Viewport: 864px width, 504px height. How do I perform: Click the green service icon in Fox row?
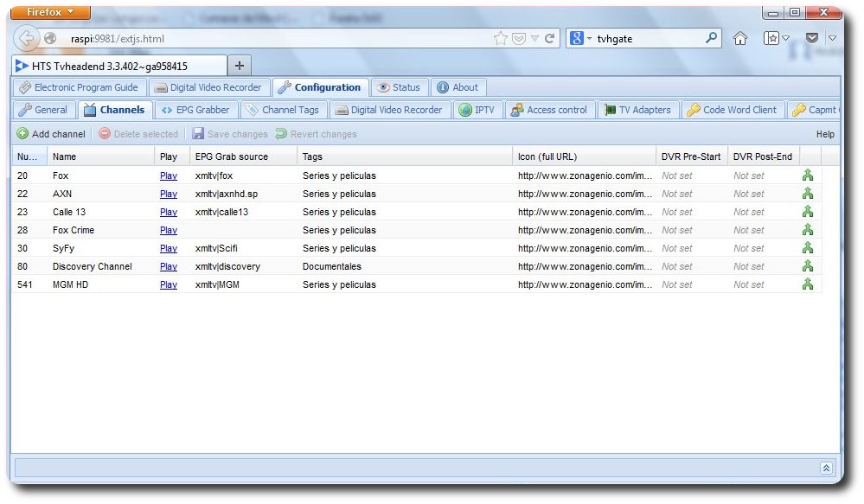(x=807, y=175)
